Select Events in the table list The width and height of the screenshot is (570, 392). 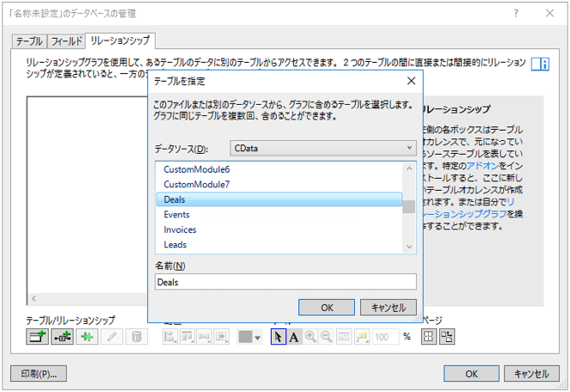(176, 215)
